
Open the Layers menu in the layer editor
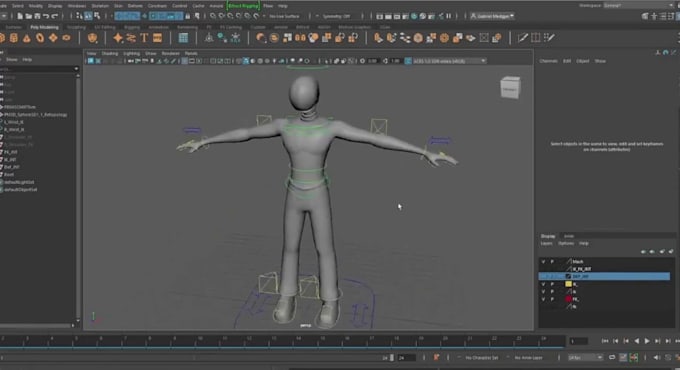coord(546,243)
